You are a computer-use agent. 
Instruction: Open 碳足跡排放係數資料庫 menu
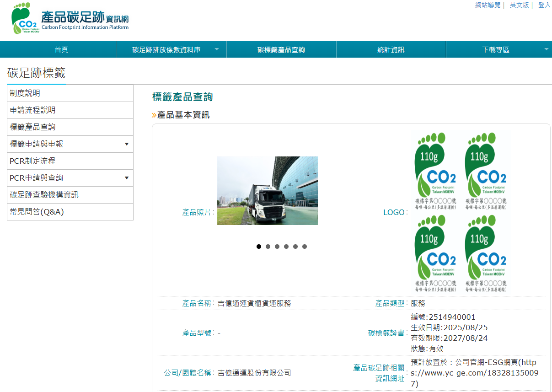pyautogui.click(x=166, y=50)
